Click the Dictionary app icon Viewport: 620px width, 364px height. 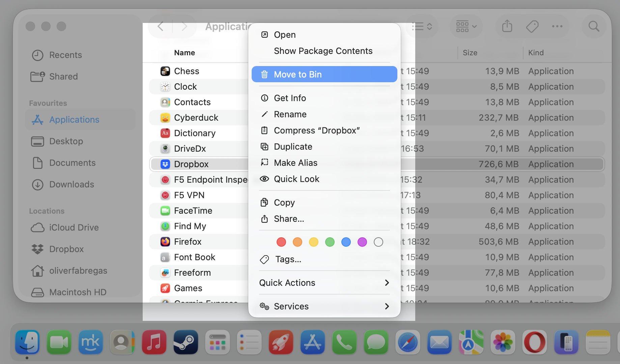[165, 133]
